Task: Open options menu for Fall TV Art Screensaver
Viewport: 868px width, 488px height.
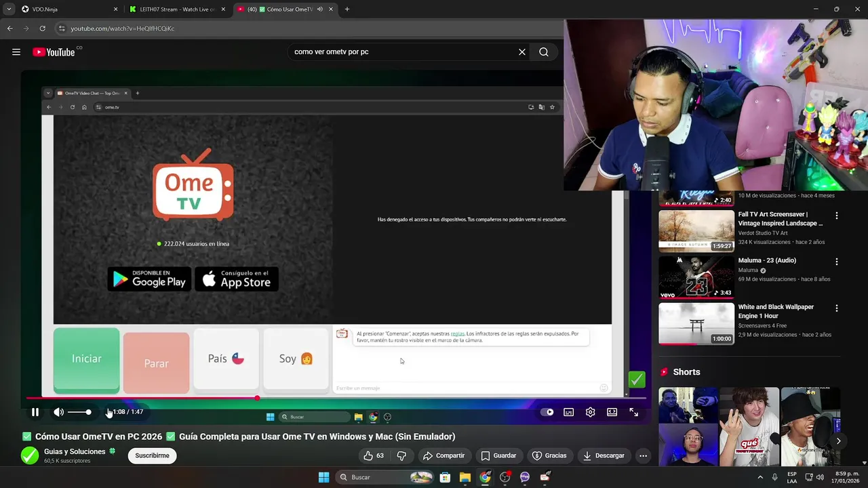Action: 837,216
